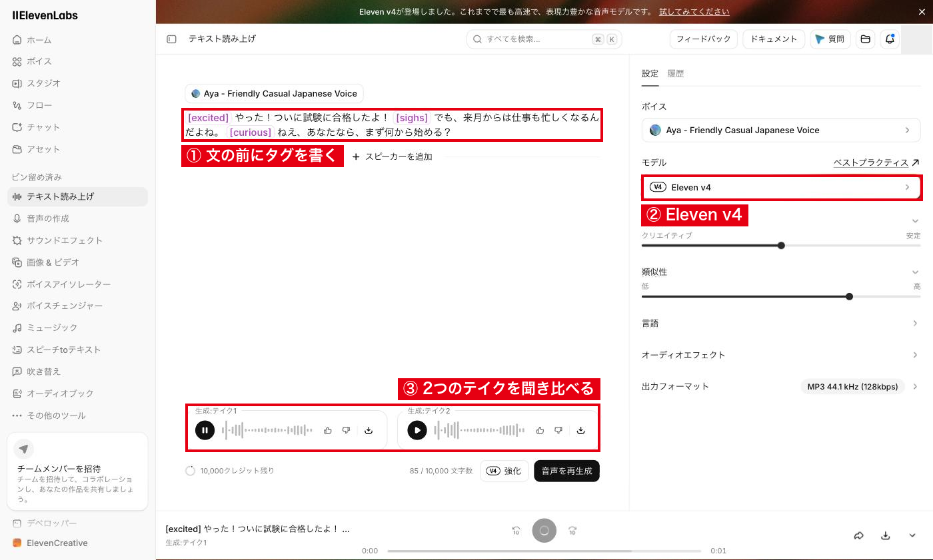Follow the 試してみてください banner link
933x560 pixels.
(694, 12)
